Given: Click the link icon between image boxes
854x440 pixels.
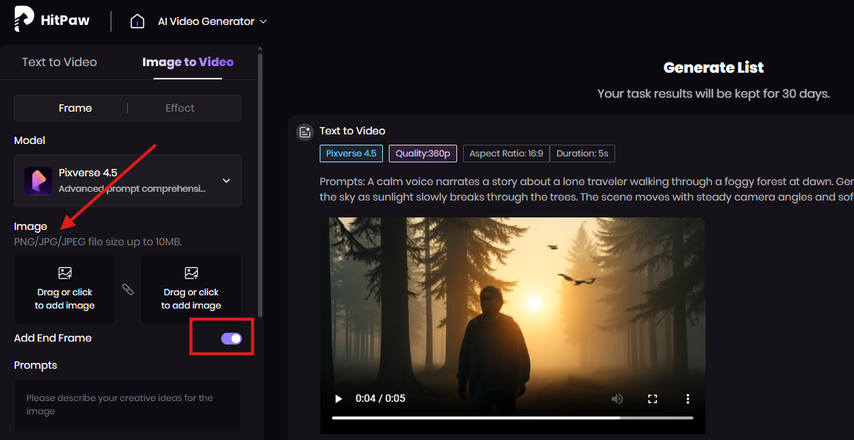Looking at the screenshot, I should [127, 289].
